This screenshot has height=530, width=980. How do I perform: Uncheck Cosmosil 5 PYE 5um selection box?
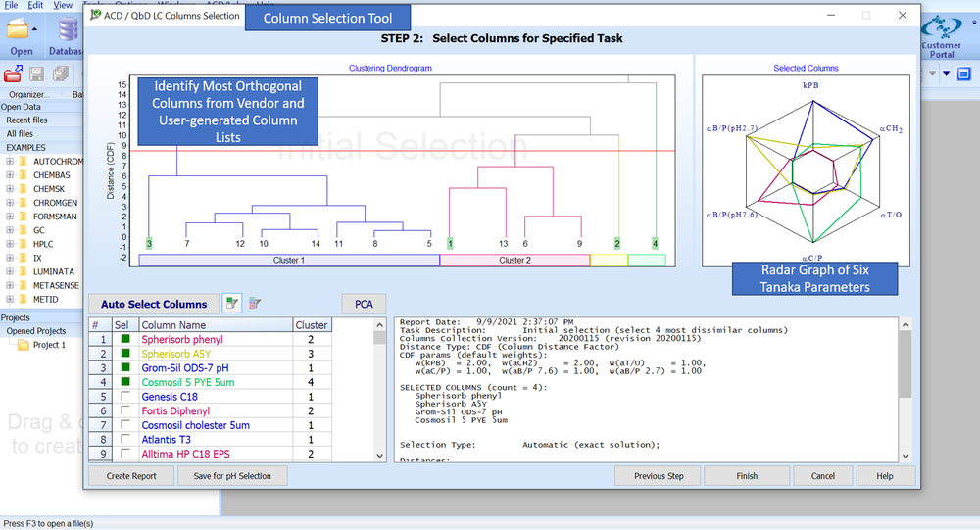point(125,382)
